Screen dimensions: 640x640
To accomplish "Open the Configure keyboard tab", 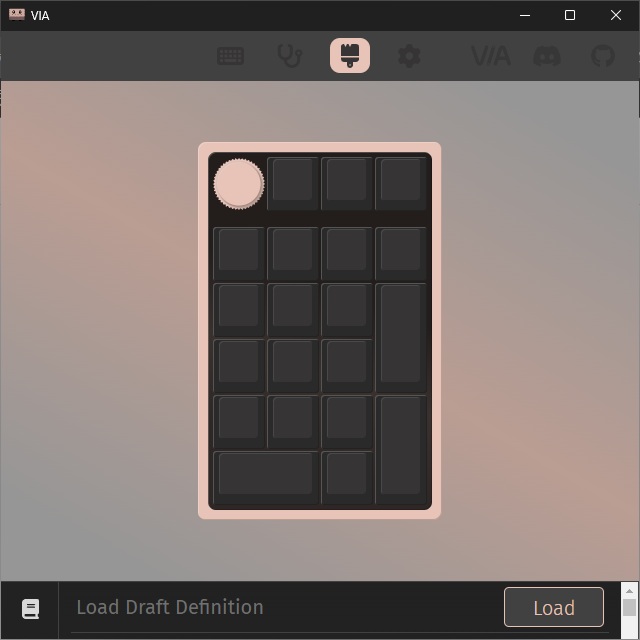I will pyautogui.click(x=231, y=56).
